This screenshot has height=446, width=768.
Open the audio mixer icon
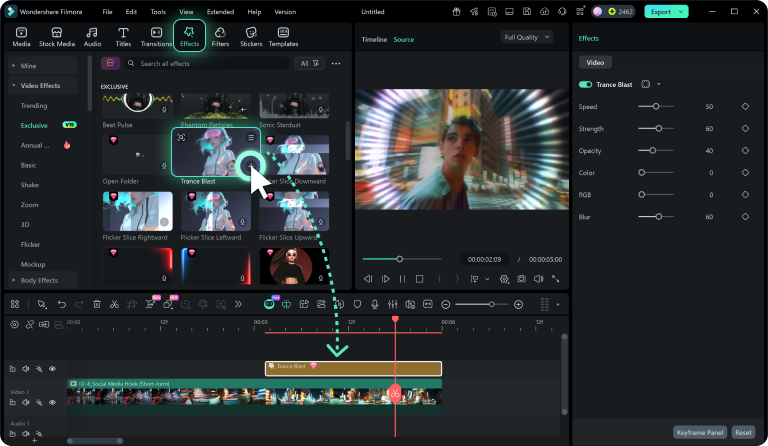pos(392,305)
